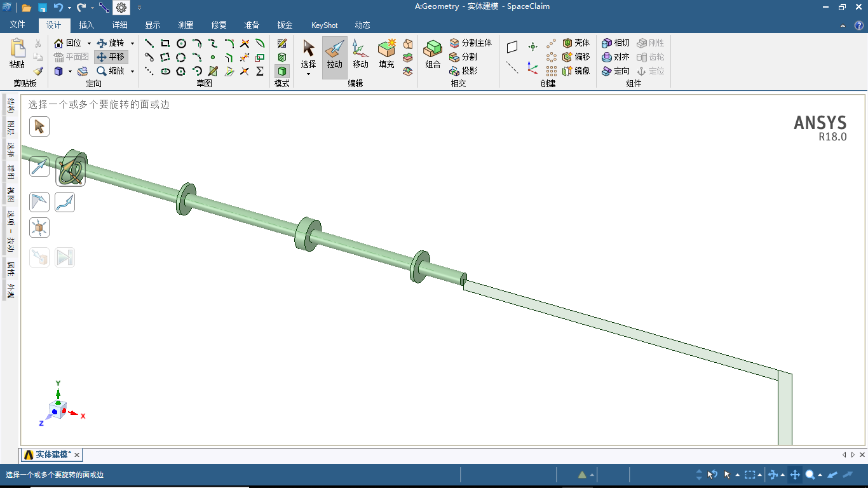Click the 偏移 (Offset) tool

(576, 57)
